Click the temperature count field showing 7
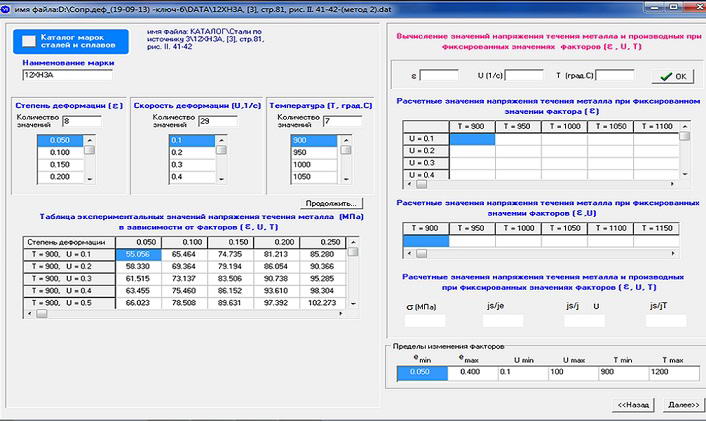The image size is (706, 422). click(342, 121)
